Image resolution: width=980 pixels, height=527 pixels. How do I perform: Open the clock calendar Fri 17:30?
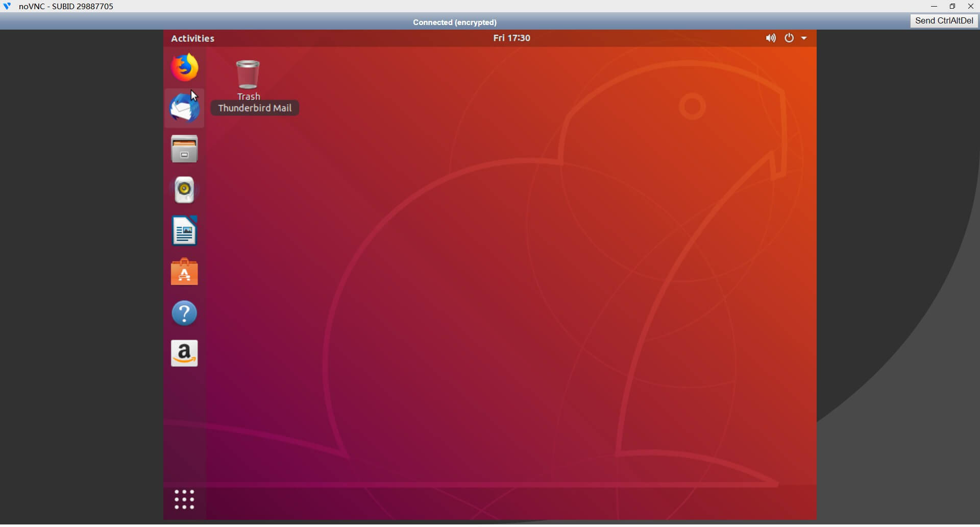(511, 38)
